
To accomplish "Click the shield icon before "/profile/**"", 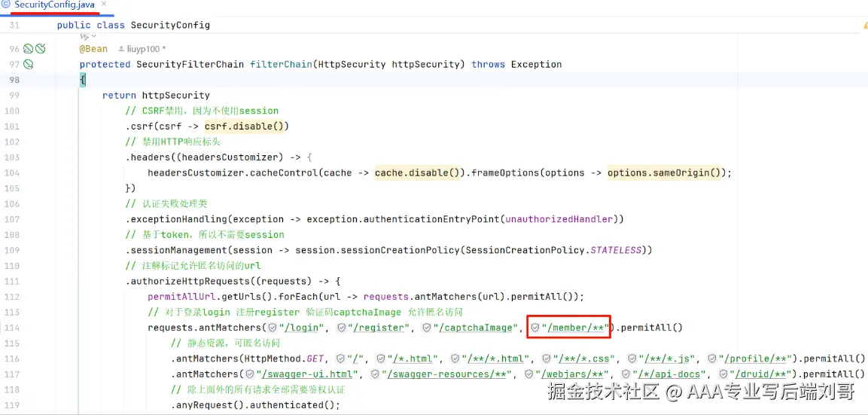I will [712, 359].
